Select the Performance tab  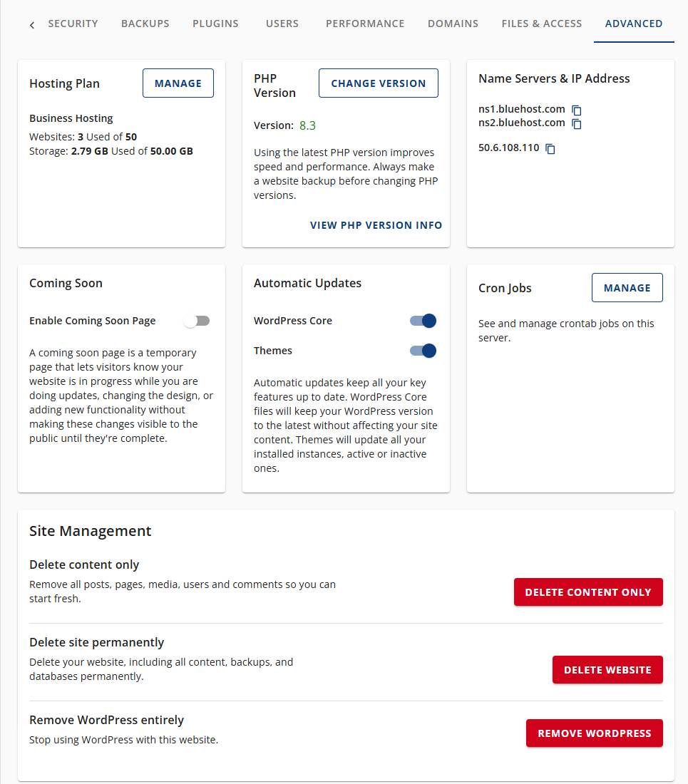(x=365, y=24)
